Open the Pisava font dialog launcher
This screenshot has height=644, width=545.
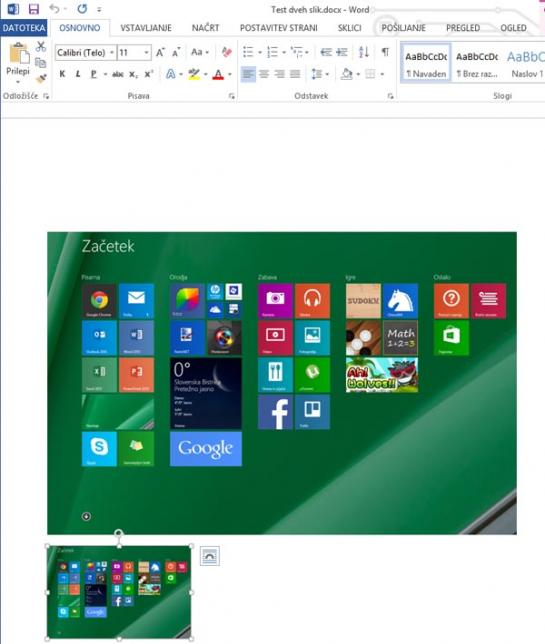pos(232,96)
